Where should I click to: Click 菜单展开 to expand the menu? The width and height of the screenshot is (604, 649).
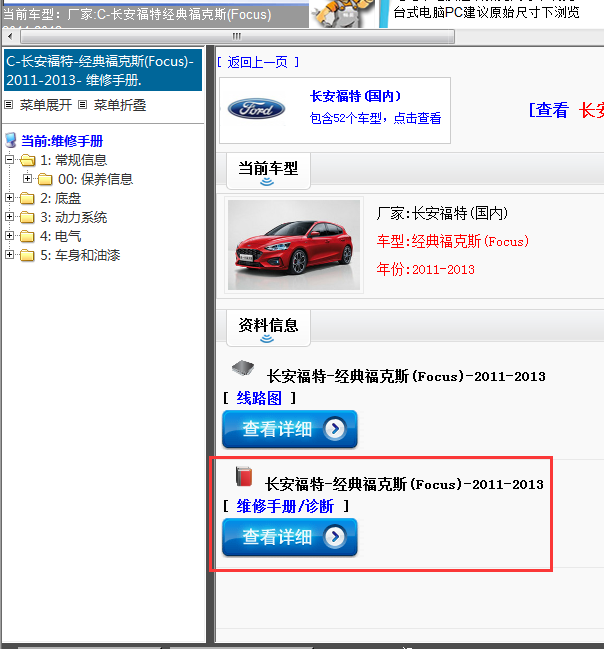click(46, 105)
